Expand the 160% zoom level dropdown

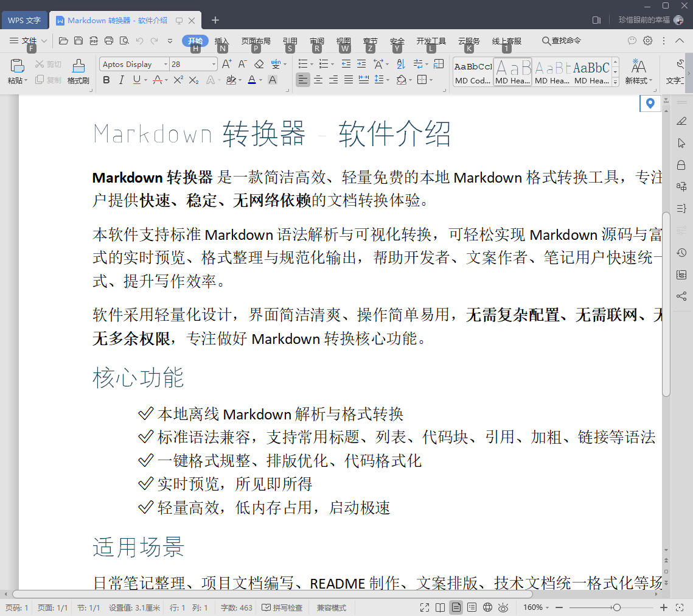(x=536, y=607)
